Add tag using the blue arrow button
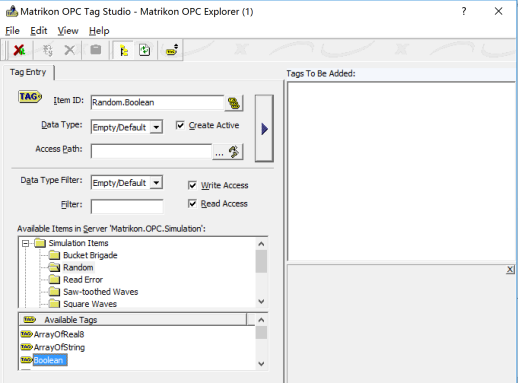Viewport: 518px width, 383px height. click(264, 128)
